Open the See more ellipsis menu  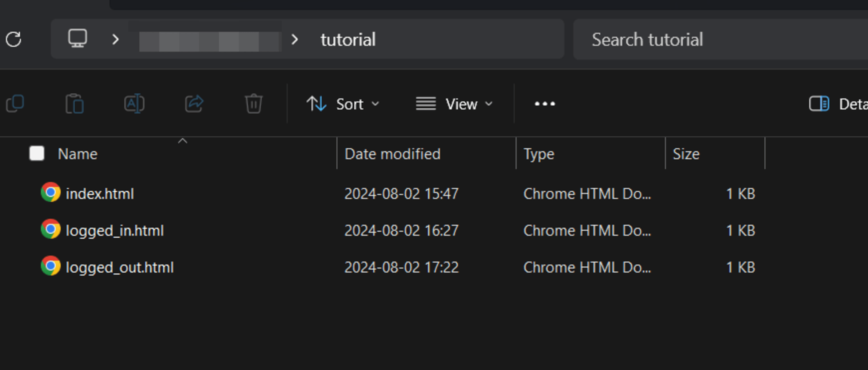[x=545, y=104]
